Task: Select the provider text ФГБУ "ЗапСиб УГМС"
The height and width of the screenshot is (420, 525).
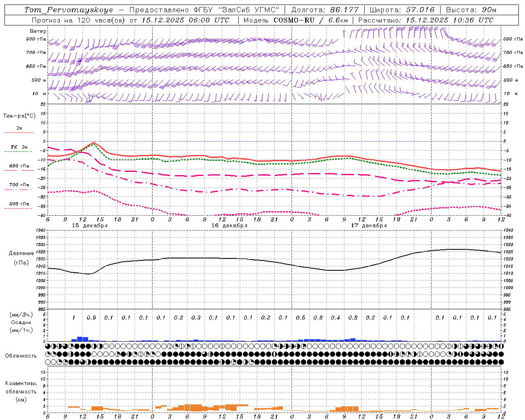Action: tap(236, 10)
